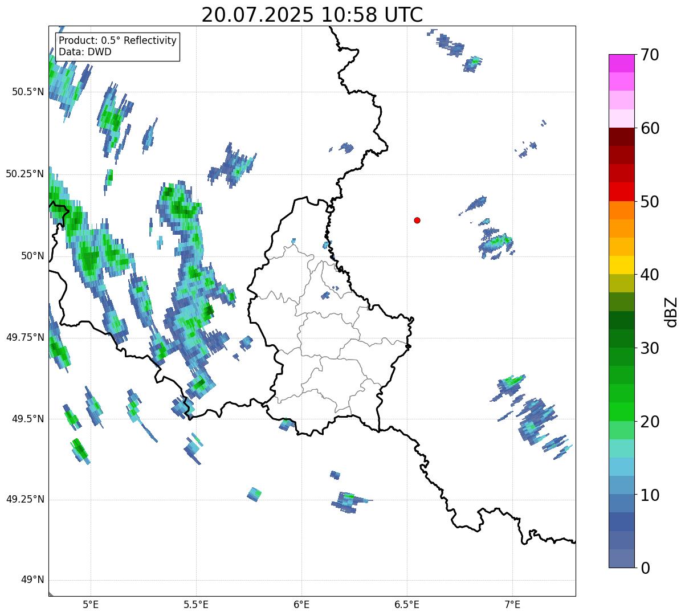Click the magenta top colorbar segment
This screenshot has height=616, width=685.
(x=622, y=63)
